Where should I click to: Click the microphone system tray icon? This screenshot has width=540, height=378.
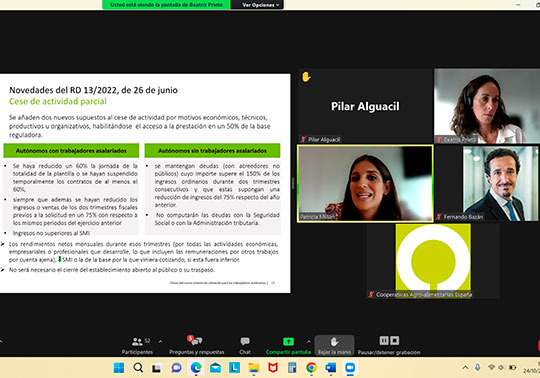tap(477, 368)
